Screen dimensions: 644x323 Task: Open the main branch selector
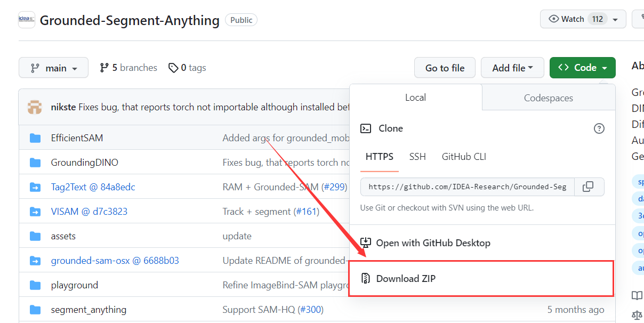53,68
